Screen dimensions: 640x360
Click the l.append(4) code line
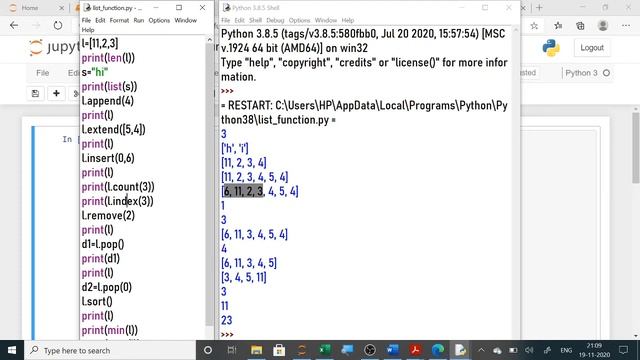108,101
